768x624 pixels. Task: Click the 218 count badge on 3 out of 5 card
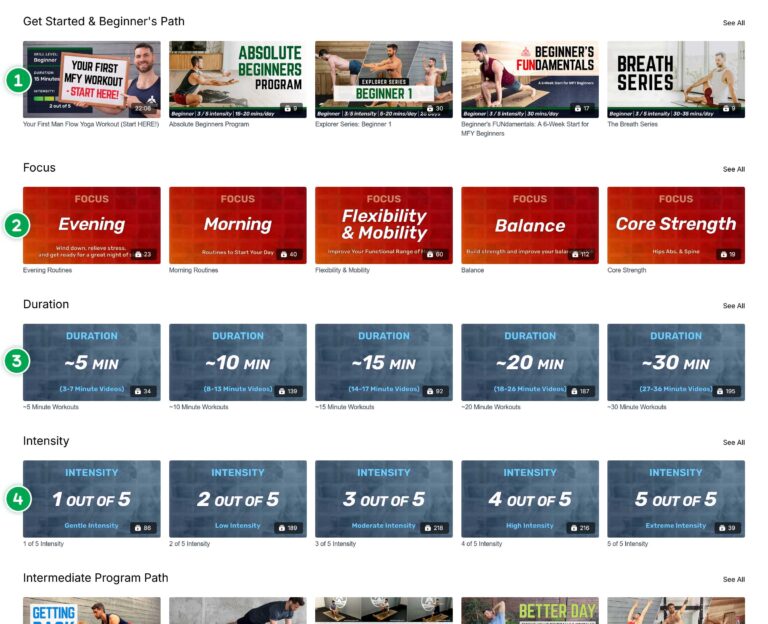coord(435,527)
